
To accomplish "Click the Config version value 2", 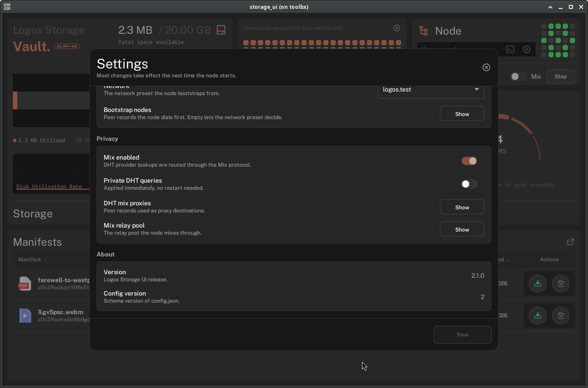I will coord(483,297).
